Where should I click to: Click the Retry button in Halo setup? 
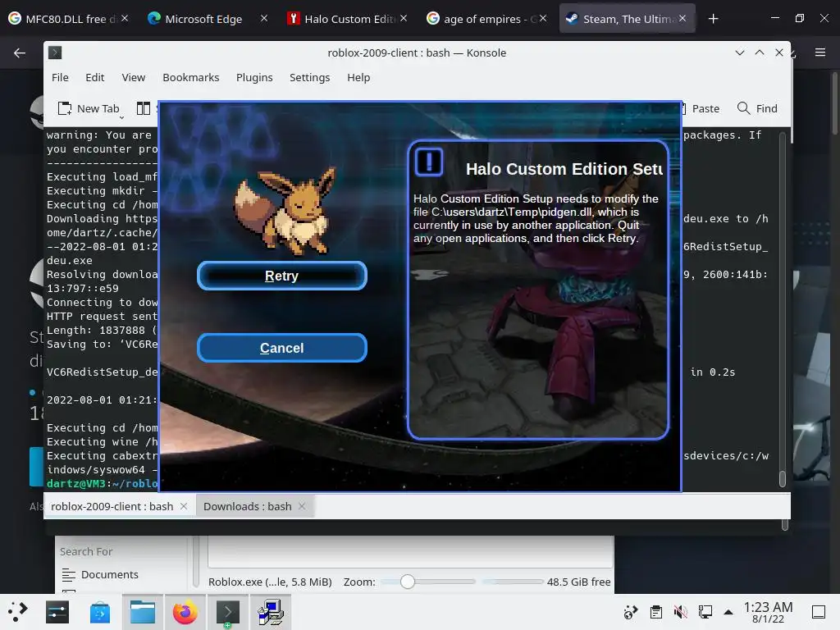282,276
